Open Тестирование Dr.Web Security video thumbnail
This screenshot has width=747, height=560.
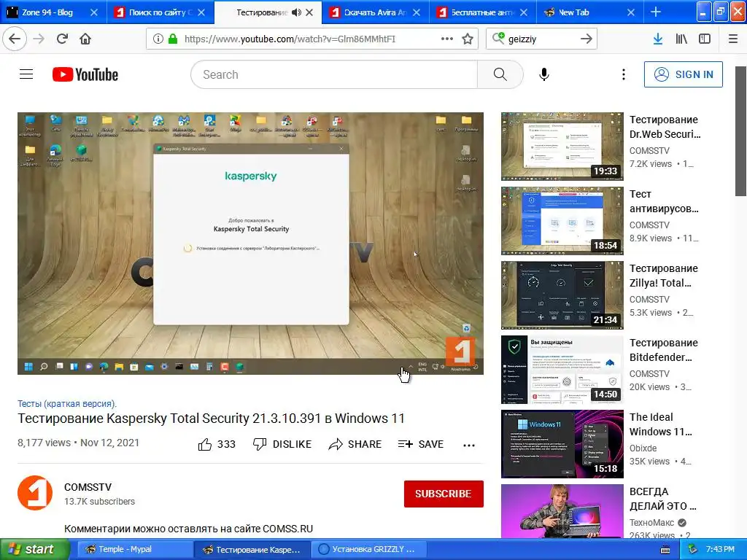point(562,146)
